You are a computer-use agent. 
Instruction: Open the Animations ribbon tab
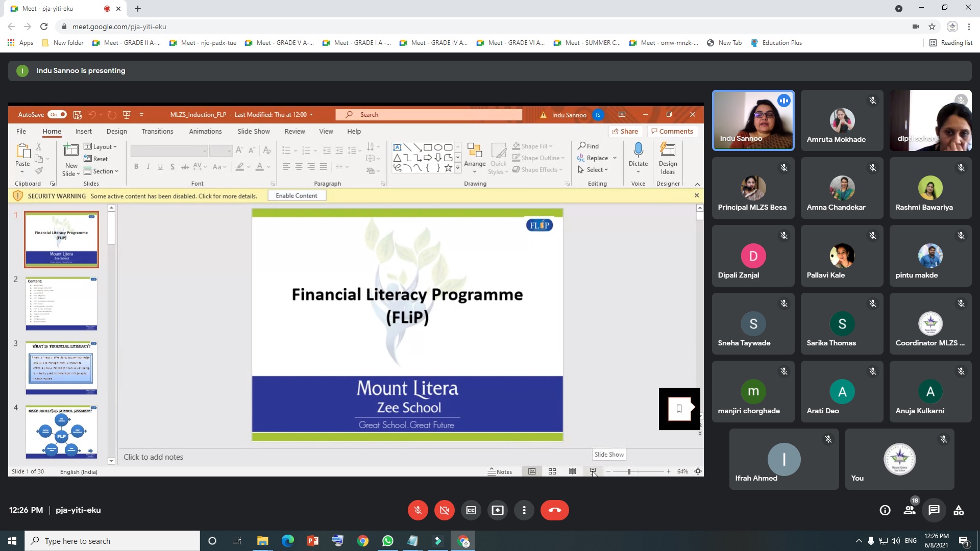coord(205,131)
